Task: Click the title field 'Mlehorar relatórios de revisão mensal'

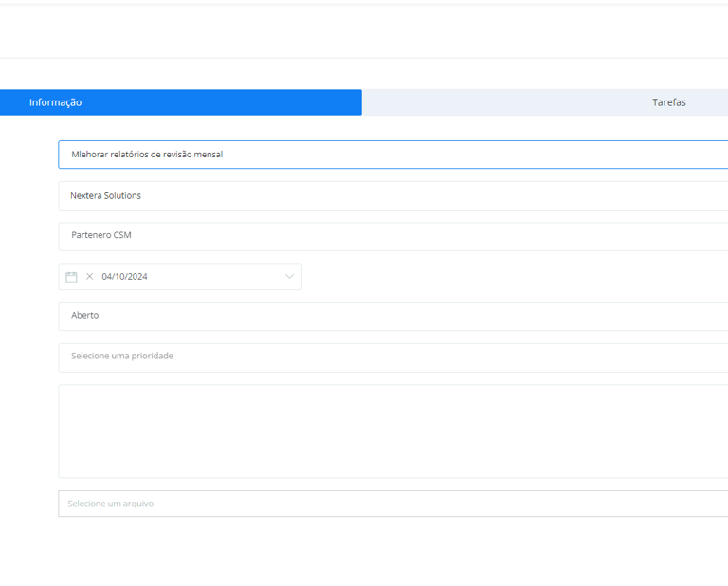Action: (x=392, y=155)
